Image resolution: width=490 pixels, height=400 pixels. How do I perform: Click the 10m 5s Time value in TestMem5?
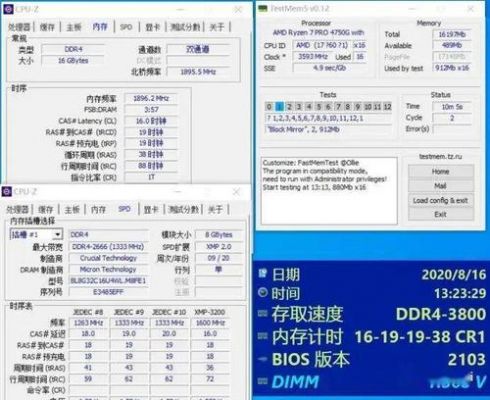tap(452, 107)
